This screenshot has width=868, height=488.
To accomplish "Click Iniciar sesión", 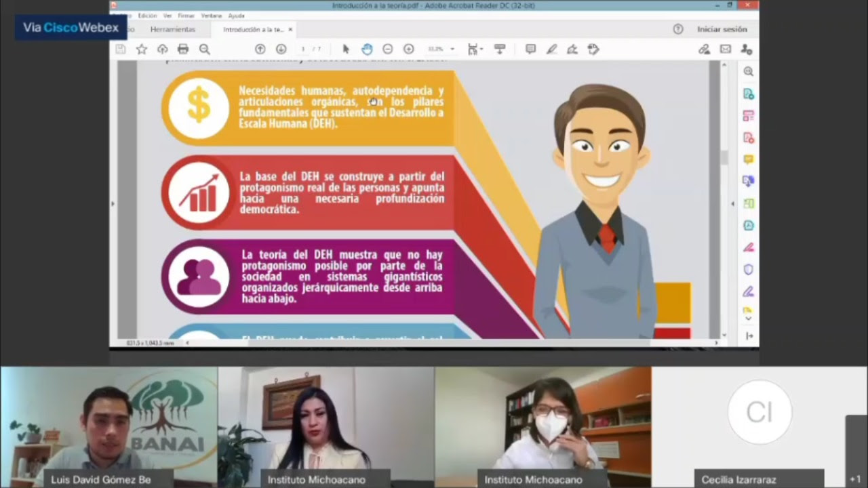I will (722, 29).
